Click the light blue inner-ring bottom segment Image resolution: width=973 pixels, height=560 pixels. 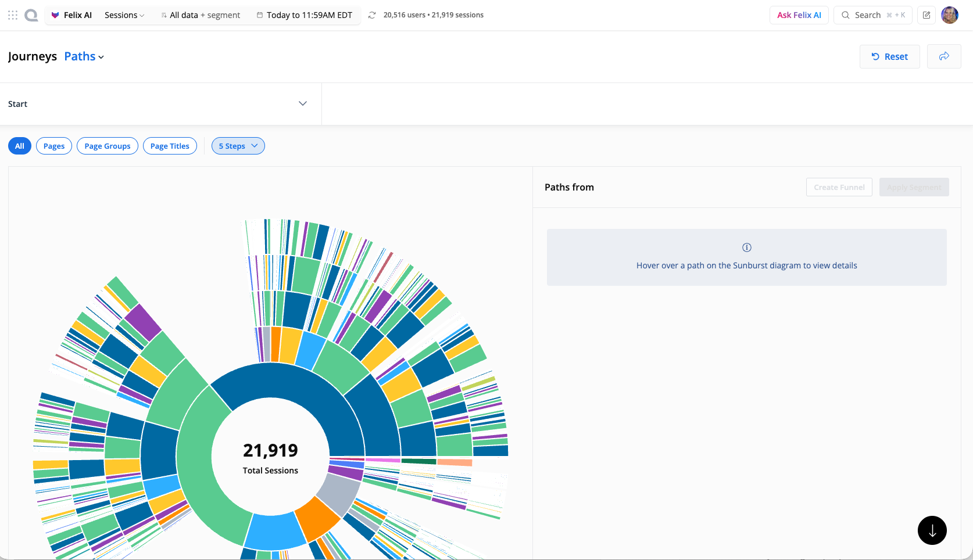coord(275,530)
